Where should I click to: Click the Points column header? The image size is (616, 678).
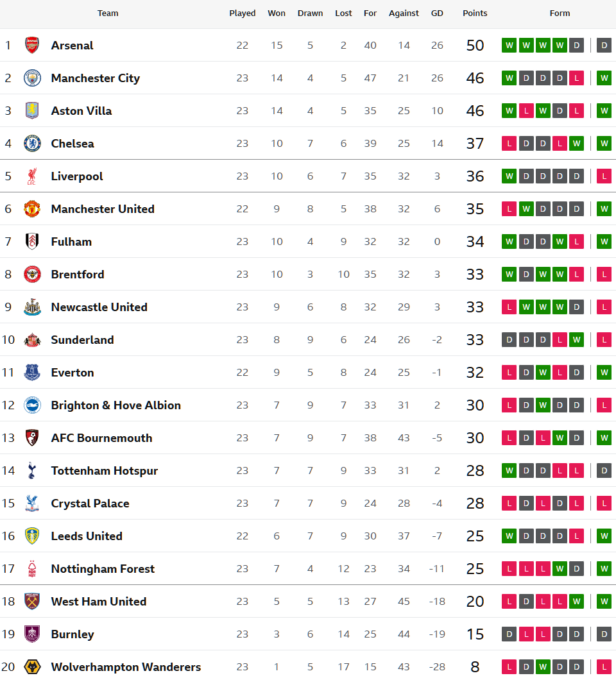[475, 13]
